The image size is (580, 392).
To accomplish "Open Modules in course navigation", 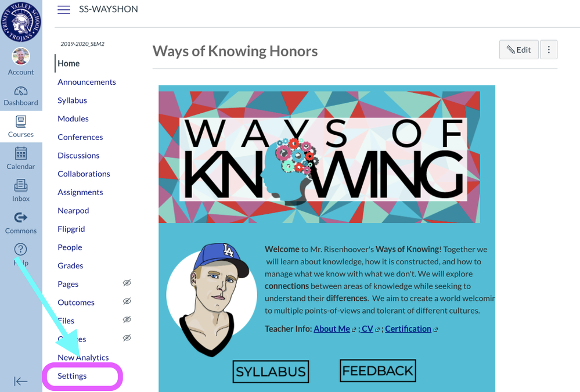I will 73,118.
